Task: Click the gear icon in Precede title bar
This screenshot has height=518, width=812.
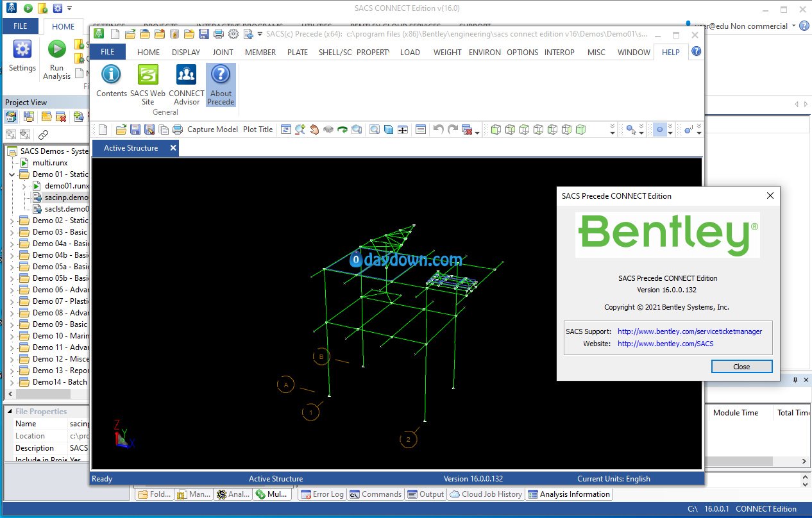Action: tap(233, 34)
